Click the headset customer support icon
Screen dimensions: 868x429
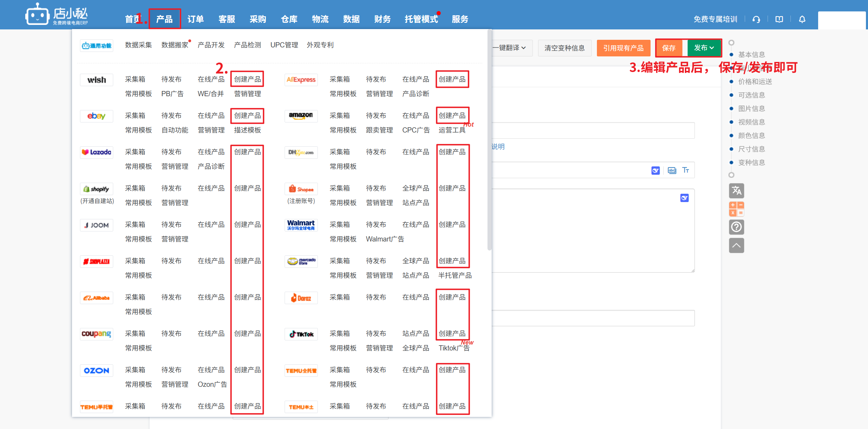[x=756, y=19]
